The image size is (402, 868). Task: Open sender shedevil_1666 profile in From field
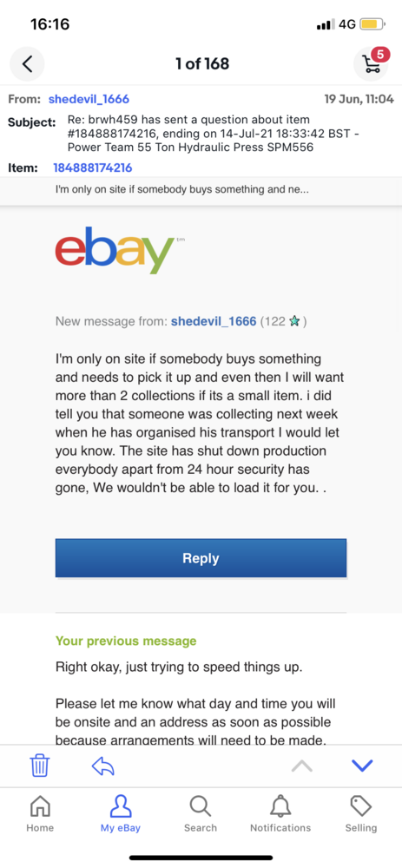(x=89, y=100)
